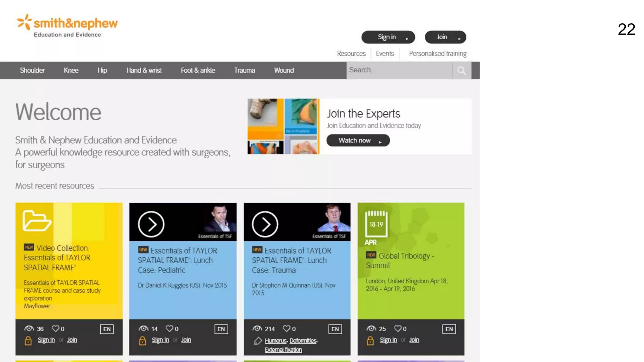Viewport: 644px width, 362px height.
Task: Open the Personalised training link
Action: [437, 53]
